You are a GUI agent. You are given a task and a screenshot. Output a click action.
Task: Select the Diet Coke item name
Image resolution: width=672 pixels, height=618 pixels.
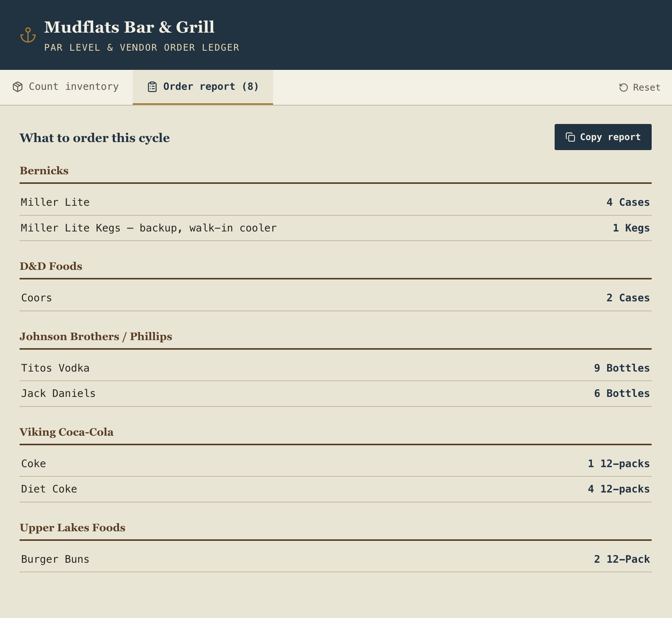[49, 489]
